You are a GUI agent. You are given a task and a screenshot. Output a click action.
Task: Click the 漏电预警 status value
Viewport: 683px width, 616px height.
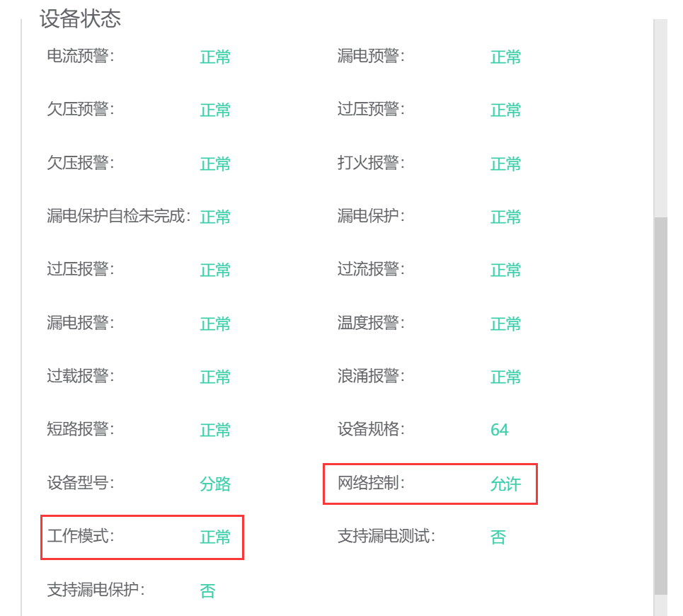coord(505,57)
